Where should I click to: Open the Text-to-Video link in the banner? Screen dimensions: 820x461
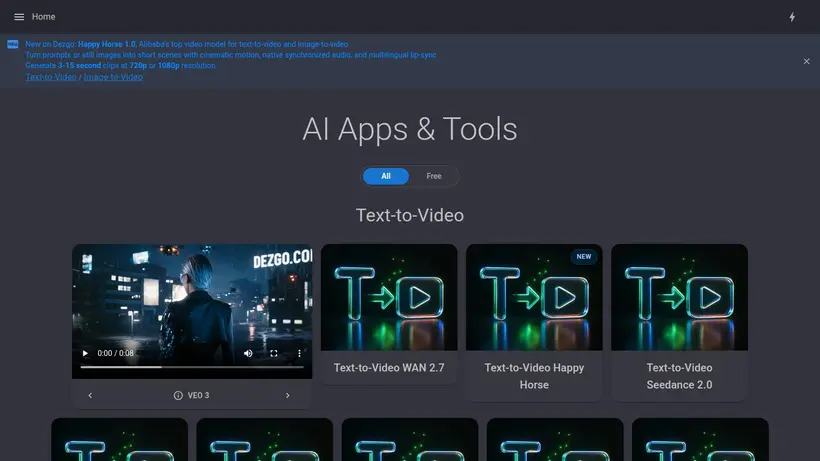coord(51,77)
